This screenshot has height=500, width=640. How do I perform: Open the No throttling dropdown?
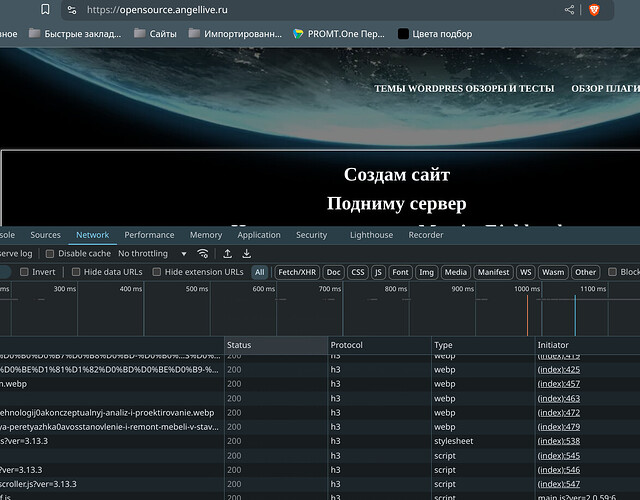(x=148, y=254)
